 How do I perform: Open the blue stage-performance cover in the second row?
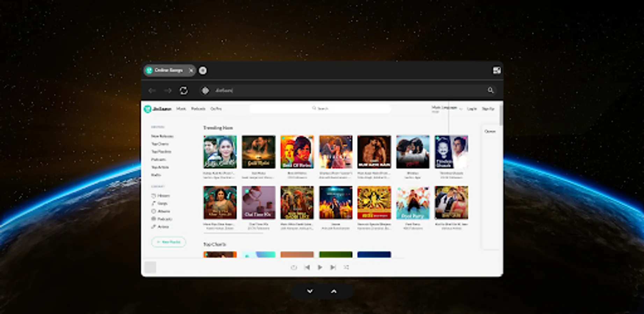pos(335,203)
